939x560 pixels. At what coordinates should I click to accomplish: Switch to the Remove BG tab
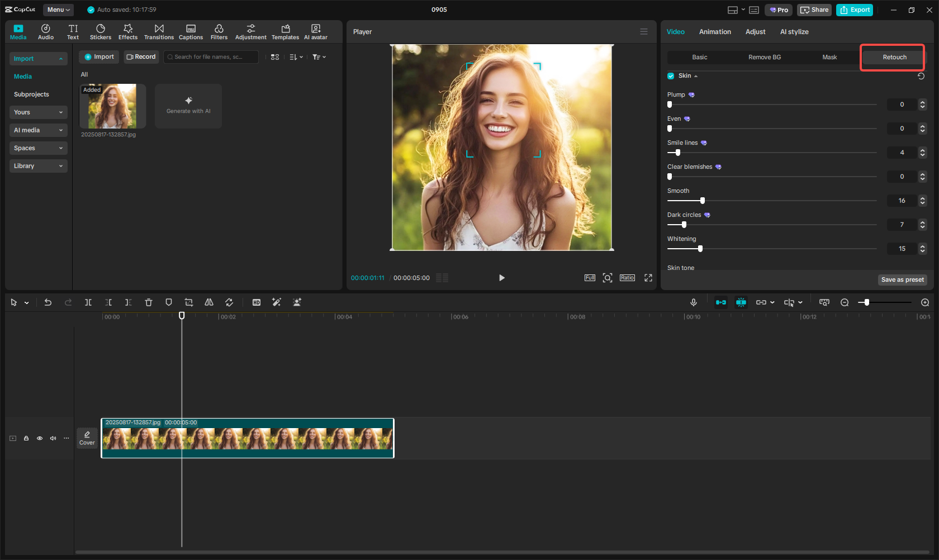[x=764, y=57]
